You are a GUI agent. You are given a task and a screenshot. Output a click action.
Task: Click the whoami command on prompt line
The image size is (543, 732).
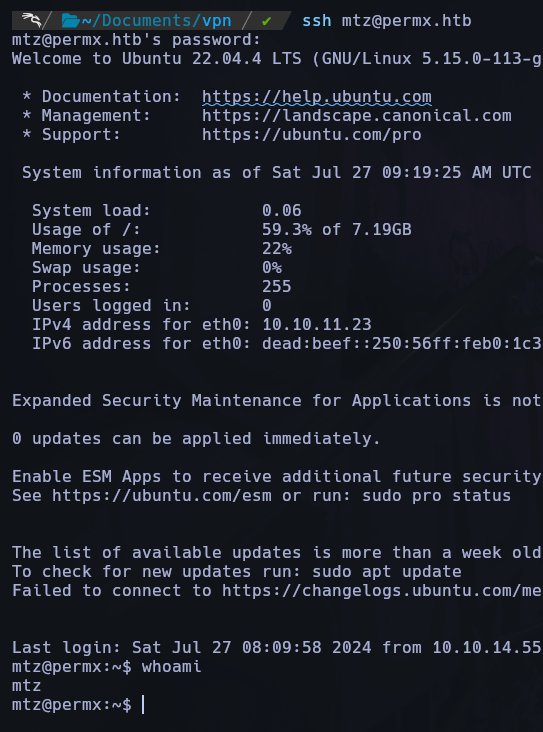(x=171, y=667)
